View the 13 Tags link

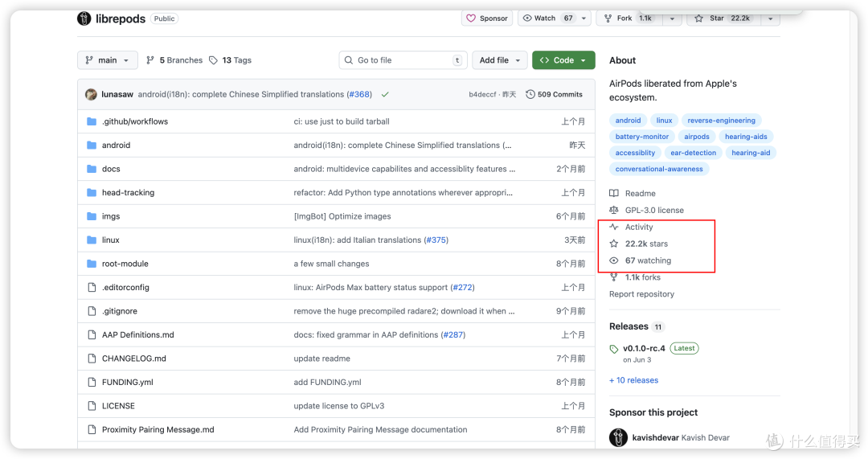coord(231,60)
